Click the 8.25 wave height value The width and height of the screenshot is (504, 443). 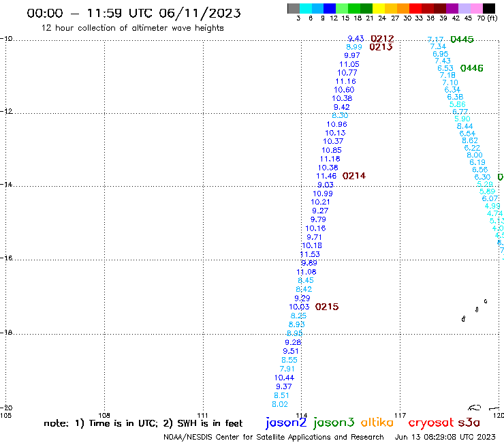(x=298, y=316)
